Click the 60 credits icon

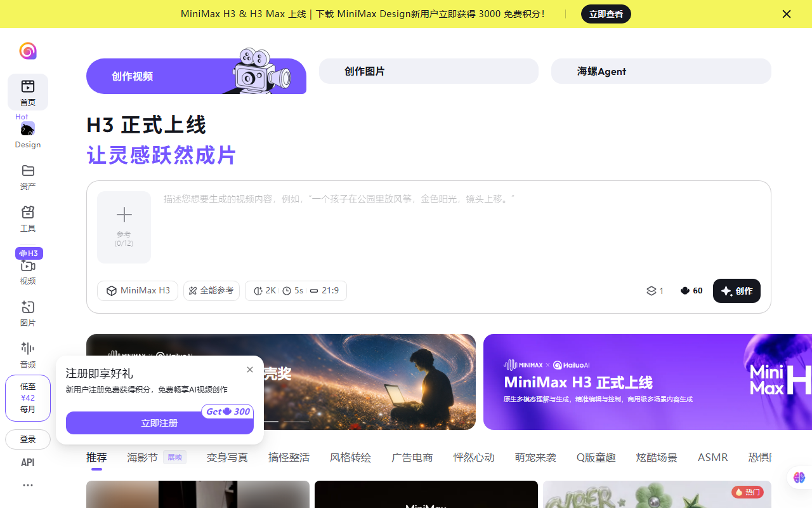[x=685, y=291]
